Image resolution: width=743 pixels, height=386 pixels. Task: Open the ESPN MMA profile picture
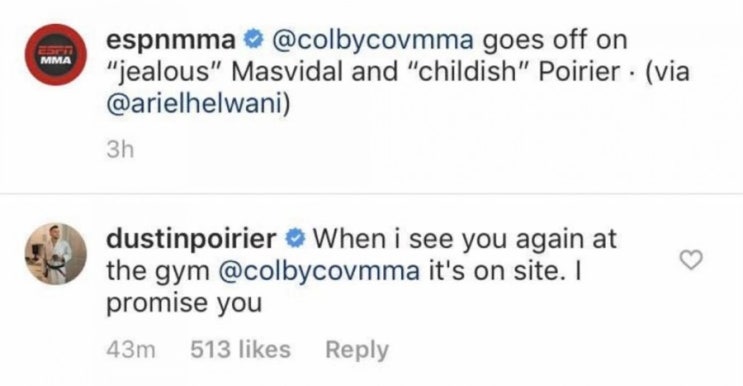click(x=56, y=54)
